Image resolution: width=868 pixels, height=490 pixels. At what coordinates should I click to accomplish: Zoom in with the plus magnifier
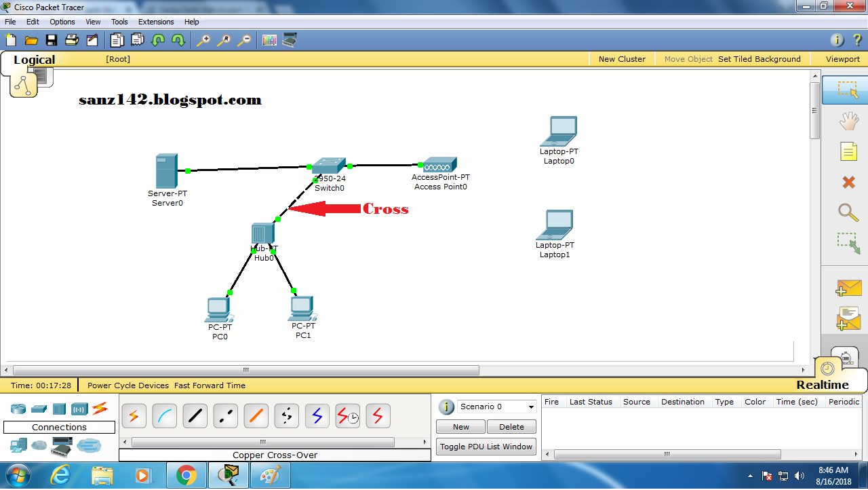click(203, 40)
